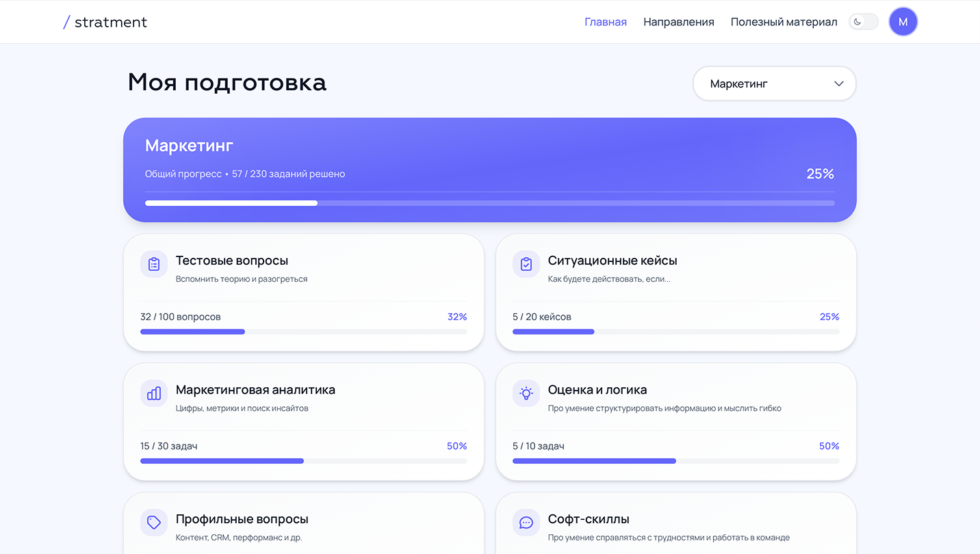Screen dimensions: 980x554
Task: Collapse the Маркетинг selection menu
Action: click(x=774, y=83)
